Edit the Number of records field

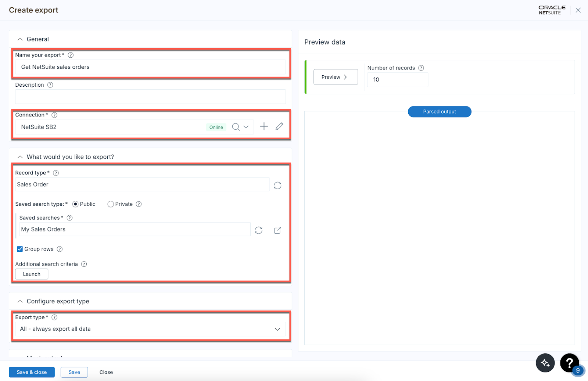[398, 80]
